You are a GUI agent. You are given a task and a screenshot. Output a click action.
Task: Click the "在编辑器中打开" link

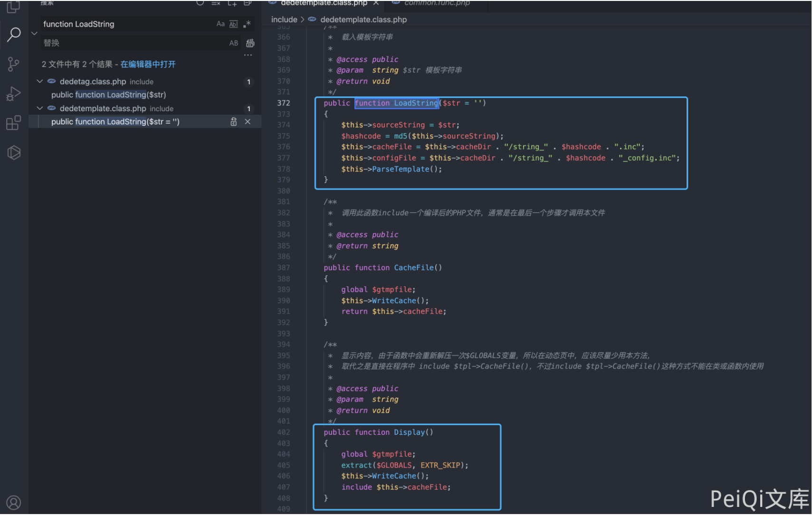pyautogui.click(x=148, y=64)
